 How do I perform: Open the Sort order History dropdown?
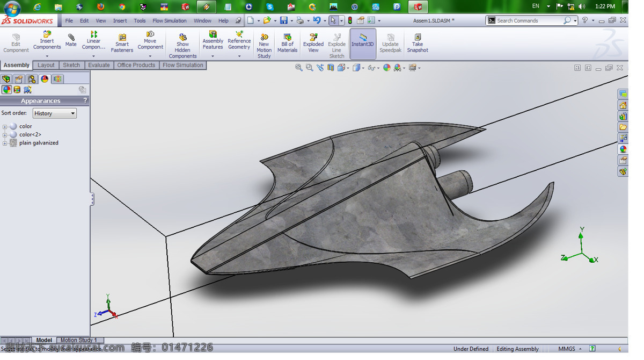click(55, 113)
